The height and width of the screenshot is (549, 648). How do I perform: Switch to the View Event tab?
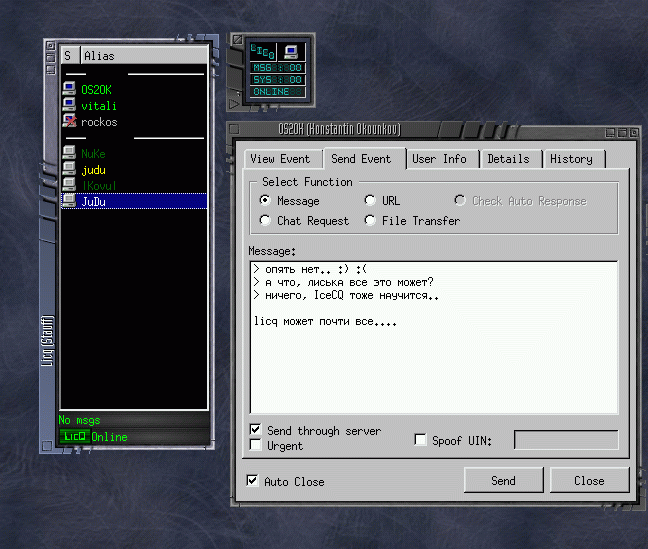pyautogui.click(x=283, y=159)
